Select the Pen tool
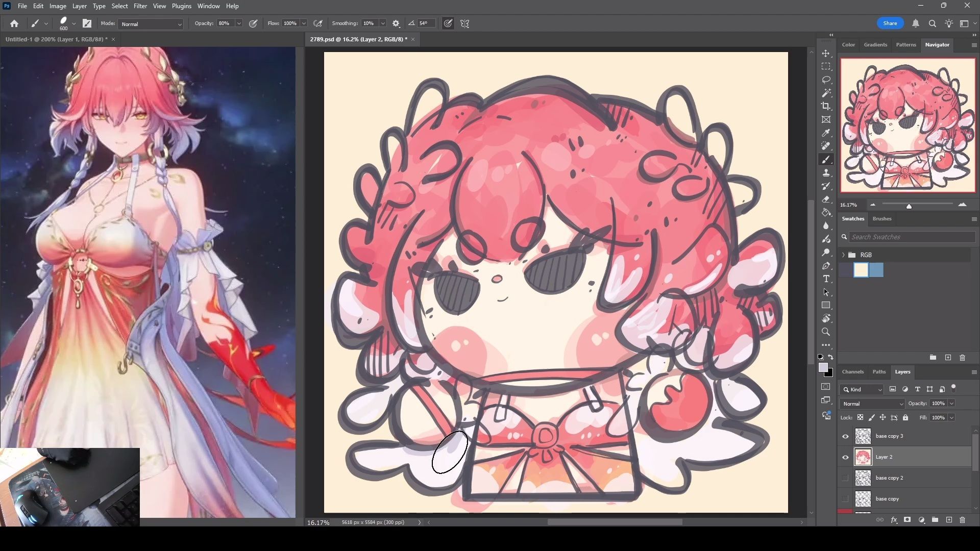This screenshot has height=551, width=980. (826, 266)
